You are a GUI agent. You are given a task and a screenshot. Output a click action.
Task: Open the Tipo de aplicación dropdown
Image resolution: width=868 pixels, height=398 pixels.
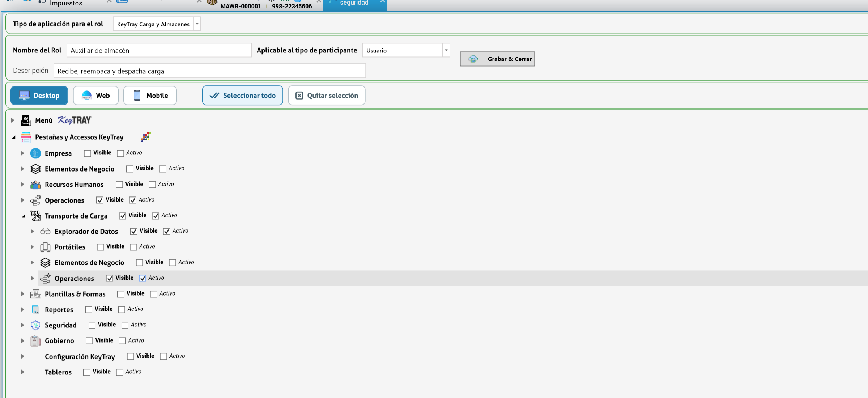[197, 24]
